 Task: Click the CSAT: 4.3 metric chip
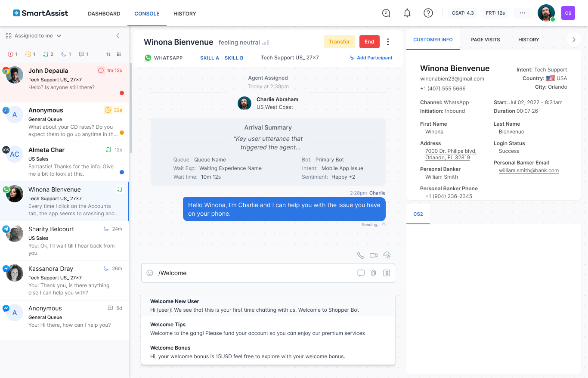click(463, 13)
